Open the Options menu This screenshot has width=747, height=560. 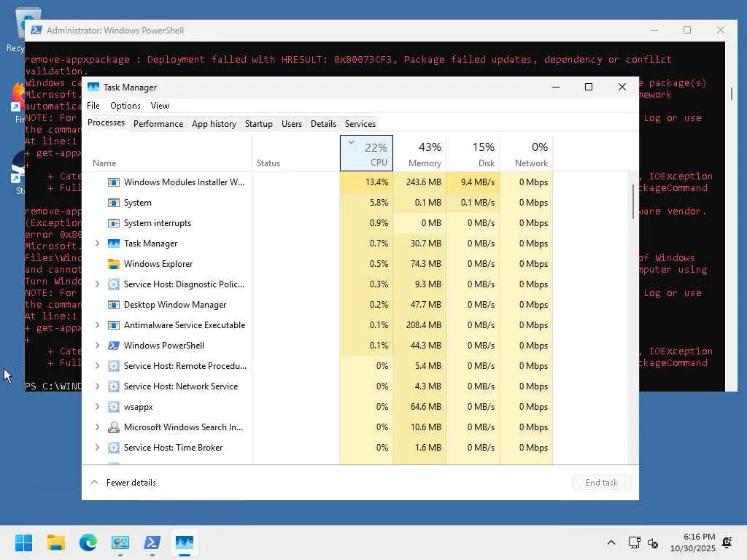(x=125, y=106)
